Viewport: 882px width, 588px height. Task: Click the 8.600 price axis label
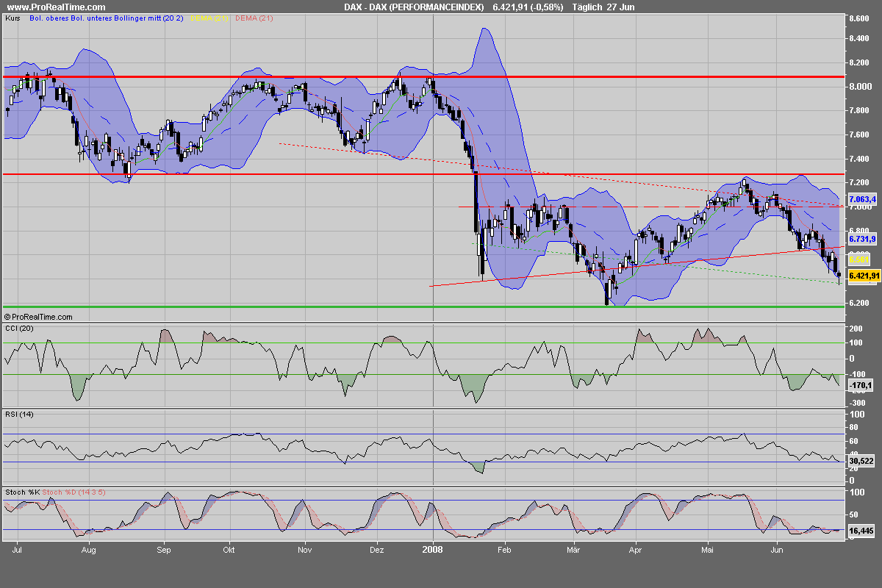860,18
